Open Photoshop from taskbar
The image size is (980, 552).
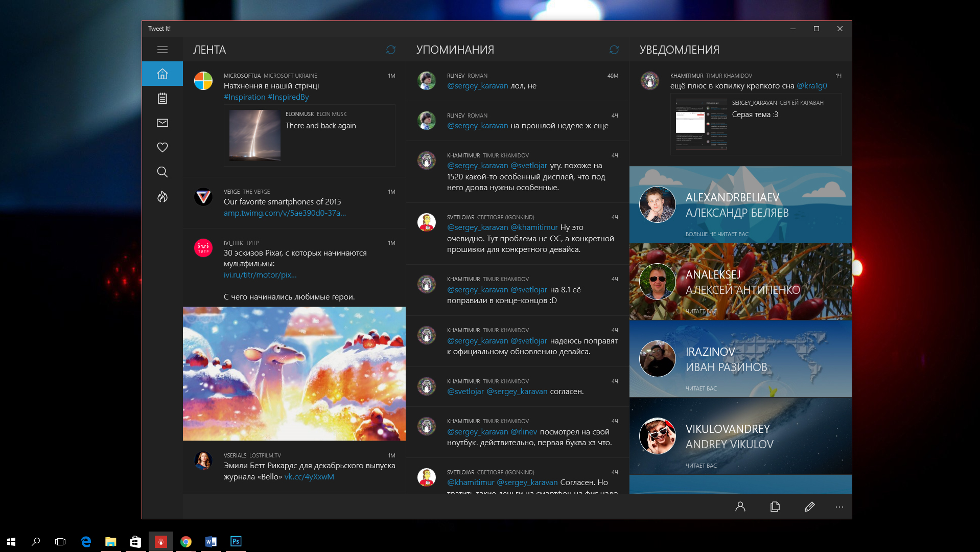[236, 541]
